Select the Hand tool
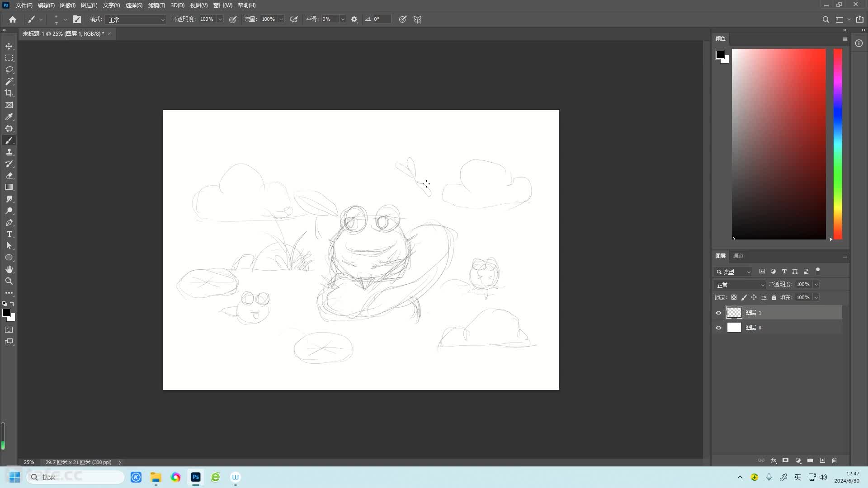Screen dimensions: 868x488 (x=9, y=269)
